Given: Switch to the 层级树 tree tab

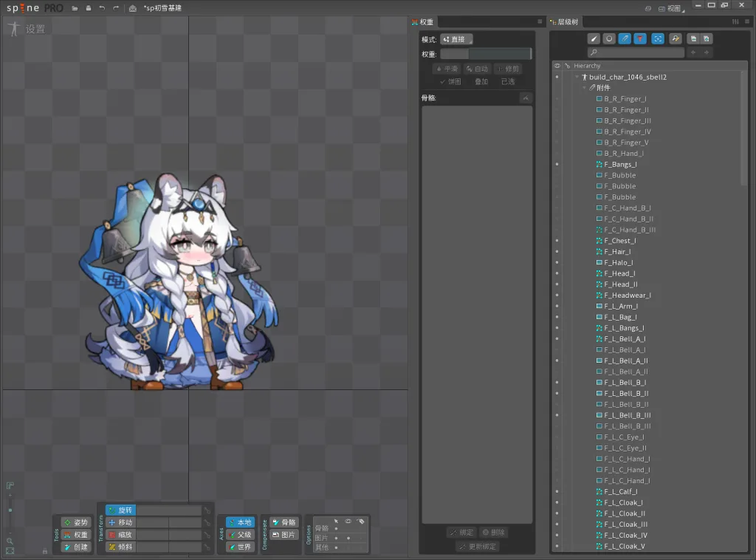Looking at the screenshot, I should click(x=567, y=22).
